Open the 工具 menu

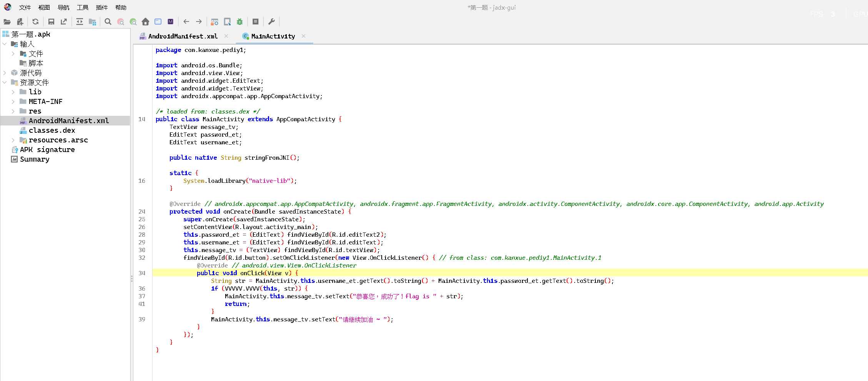click(x=82, y=8)
